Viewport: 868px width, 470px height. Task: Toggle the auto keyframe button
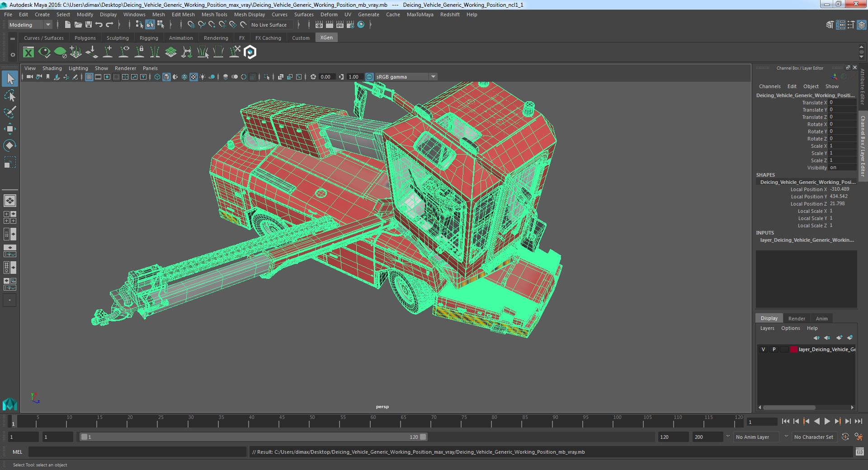click(x=845, y=437)
